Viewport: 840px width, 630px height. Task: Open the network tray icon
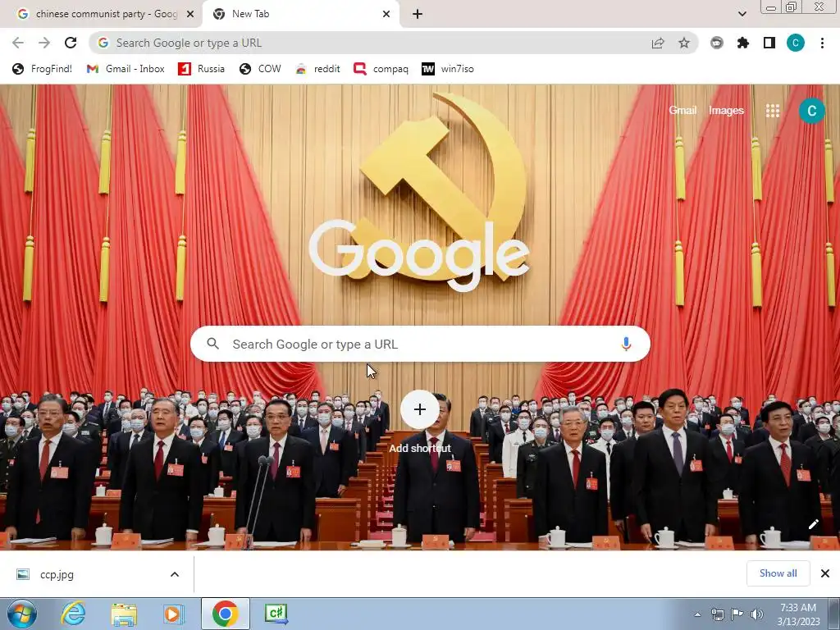pyautogui.click(x=717, y=614)
